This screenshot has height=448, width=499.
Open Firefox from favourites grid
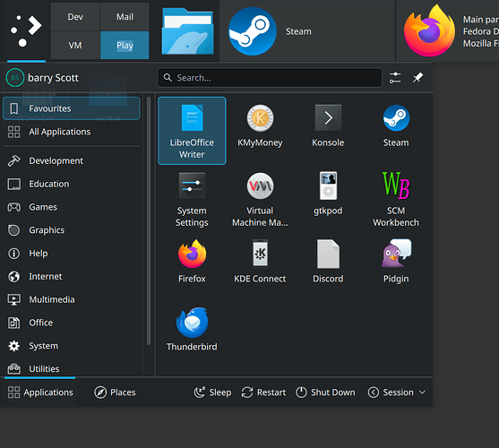192,262
